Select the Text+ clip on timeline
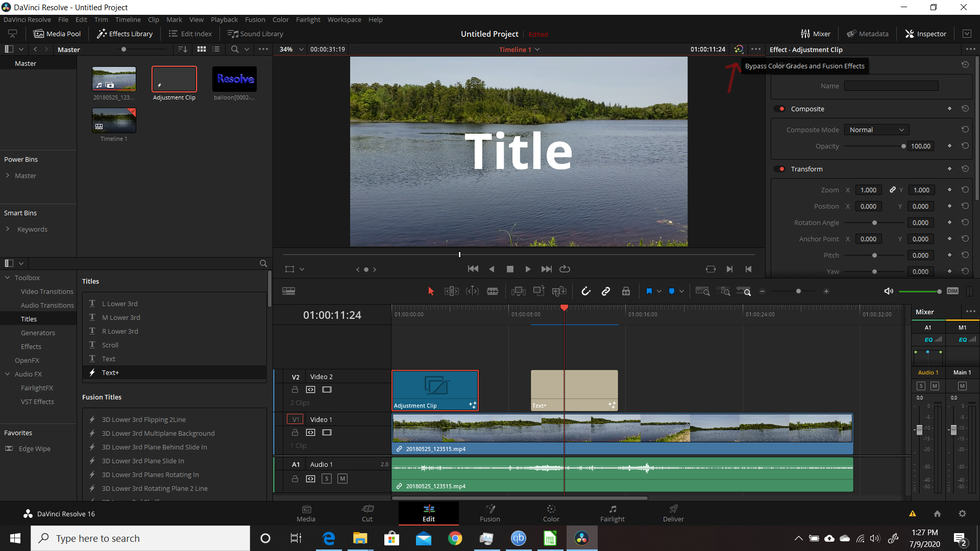980x551 pixels. pyautogui.click(x=574, y=390)
